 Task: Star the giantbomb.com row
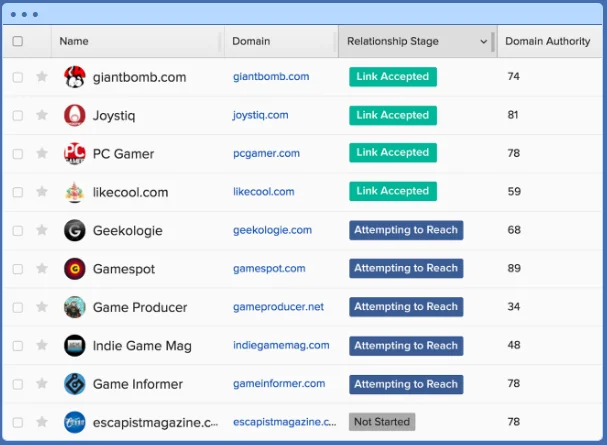(x=42, y=77)
